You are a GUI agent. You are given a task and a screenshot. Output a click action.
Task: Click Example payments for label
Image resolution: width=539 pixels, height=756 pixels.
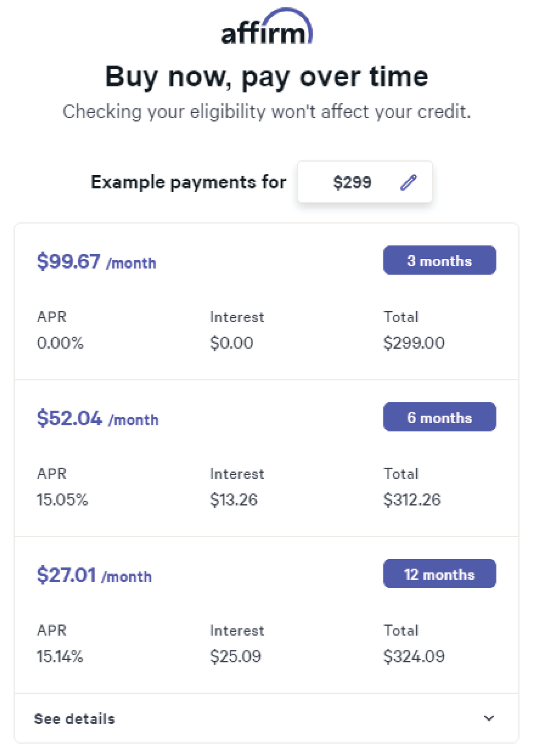click(x=189, y=182)
